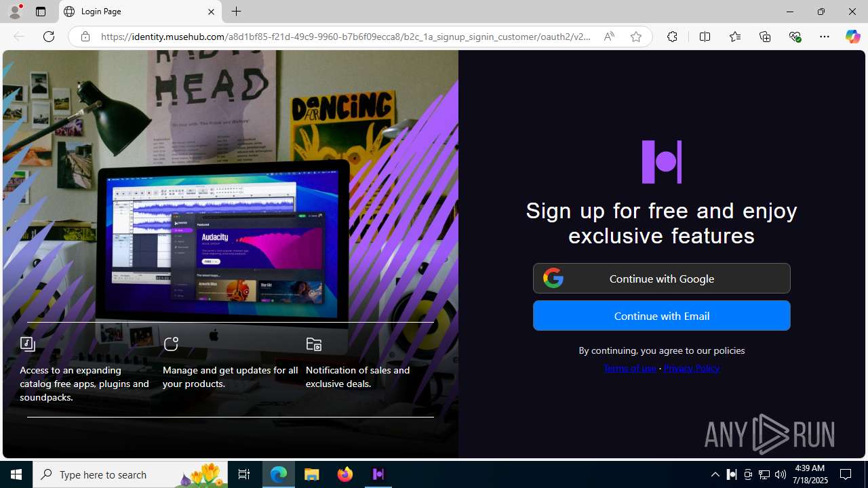Click the sales notification folder icon
Viewport: 868px width, 488px height.
(313, 344)
